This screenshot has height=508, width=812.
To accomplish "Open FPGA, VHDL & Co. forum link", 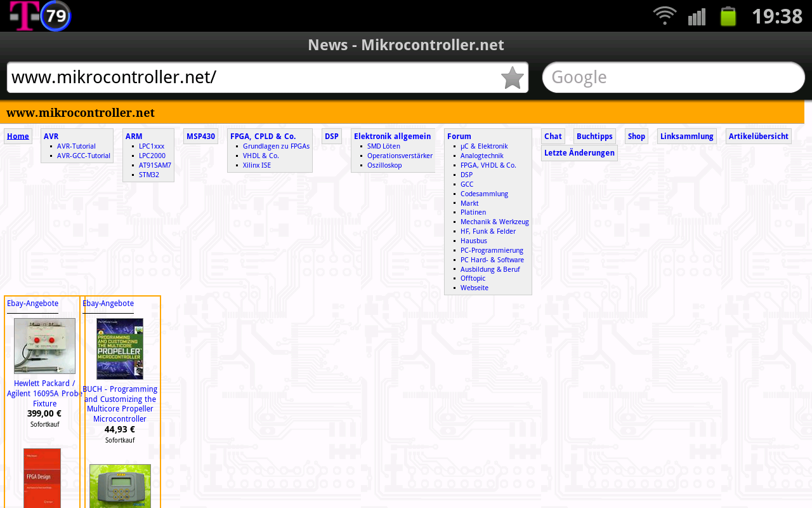I will pyautogui.click(x=488, y=165).
